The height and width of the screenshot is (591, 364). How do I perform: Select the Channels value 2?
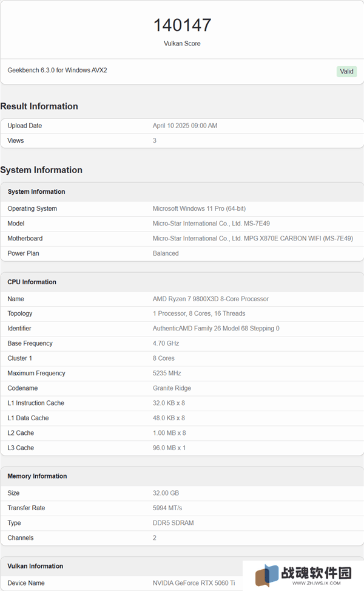tap(154, 538)
